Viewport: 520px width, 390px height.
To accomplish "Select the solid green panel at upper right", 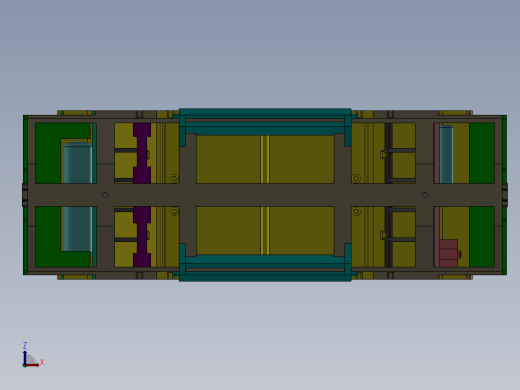I will [482, 153].
